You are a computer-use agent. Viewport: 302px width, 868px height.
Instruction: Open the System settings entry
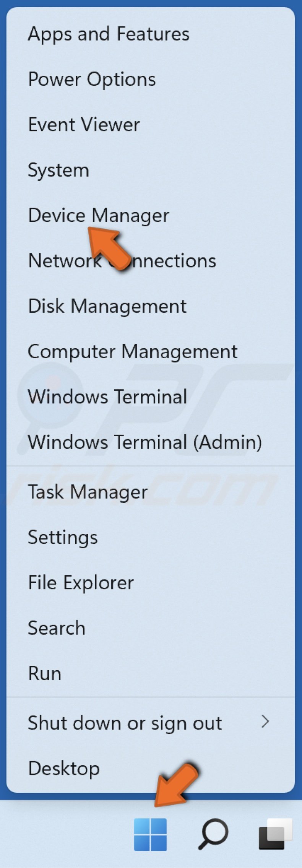(x=58, y=170)
